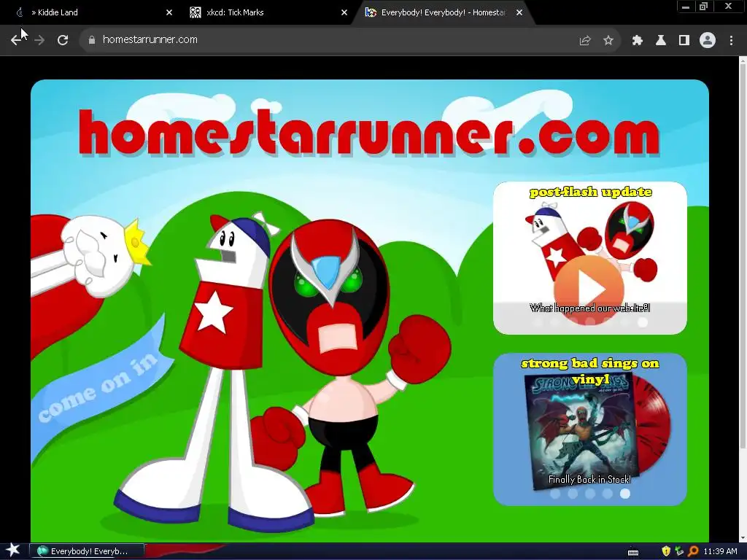This screenshot has width=747, height=560.
Task: Select the first carousel dot in vinyl card
Action: [555, 494]
